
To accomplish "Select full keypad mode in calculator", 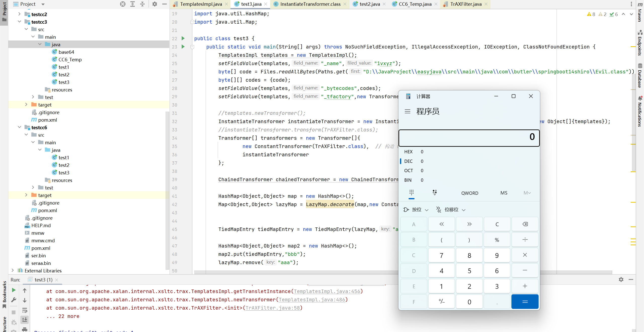I will pyautogui.click(x=412, y=193).
